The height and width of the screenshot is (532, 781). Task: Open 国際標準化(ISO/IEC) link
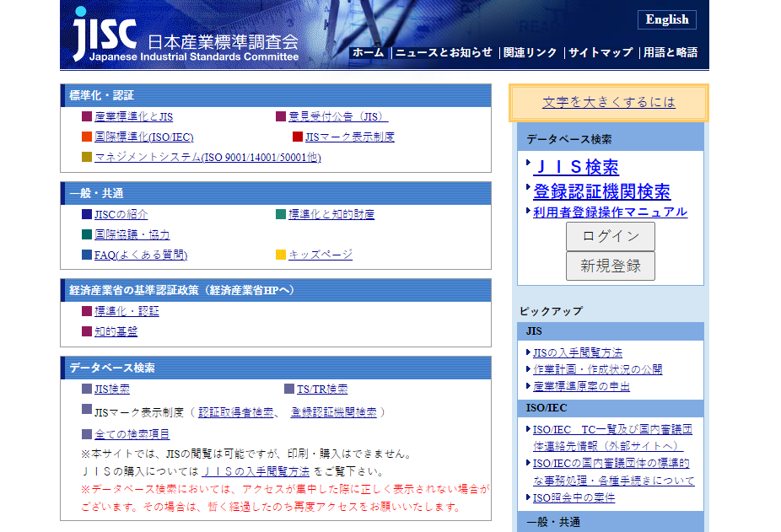[144, 137]
